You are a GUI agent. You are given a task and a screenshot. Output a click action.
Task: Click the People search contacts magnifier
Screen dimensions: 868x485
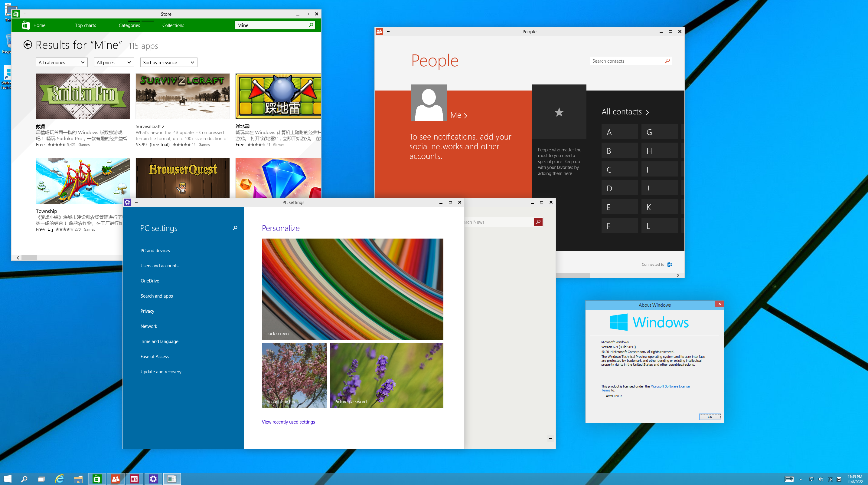pos(667,61)
